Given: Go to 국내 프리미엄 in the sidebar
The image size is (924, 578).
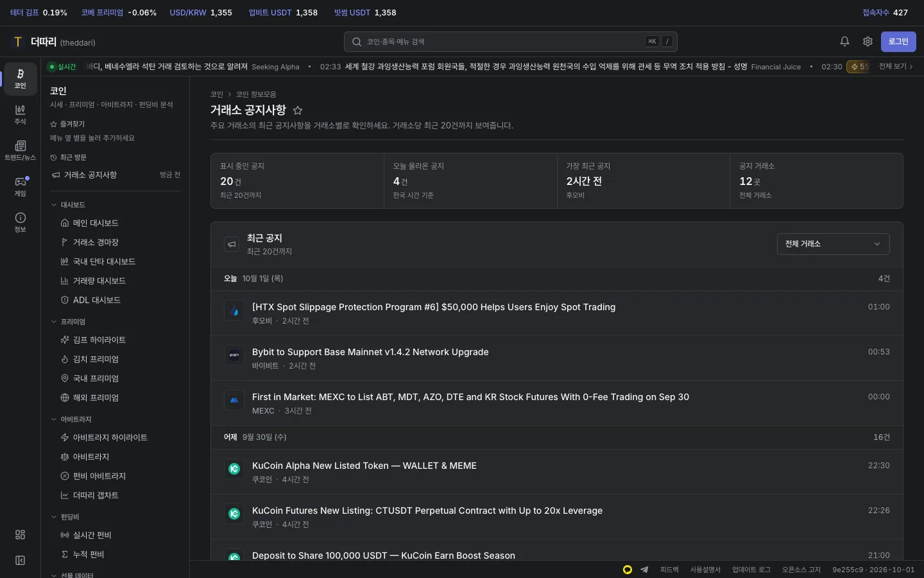Looking at the screenshot, I should click(117, 378).
